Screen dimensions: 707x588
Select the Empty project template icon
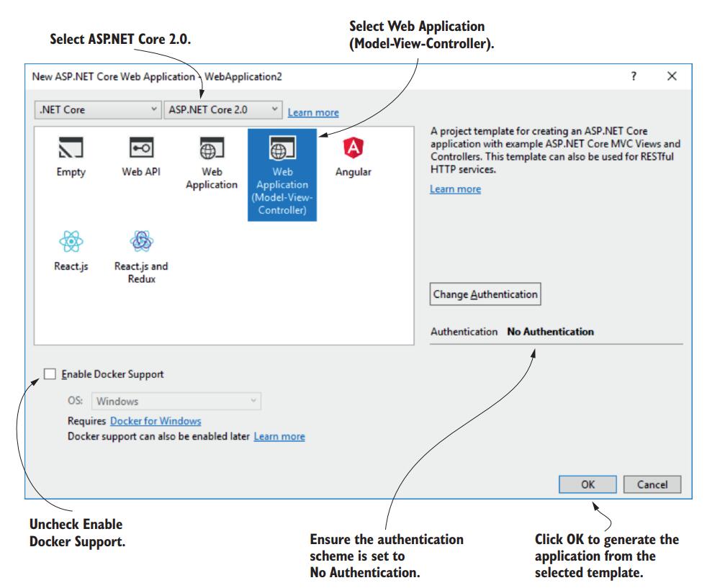[71, 148]
